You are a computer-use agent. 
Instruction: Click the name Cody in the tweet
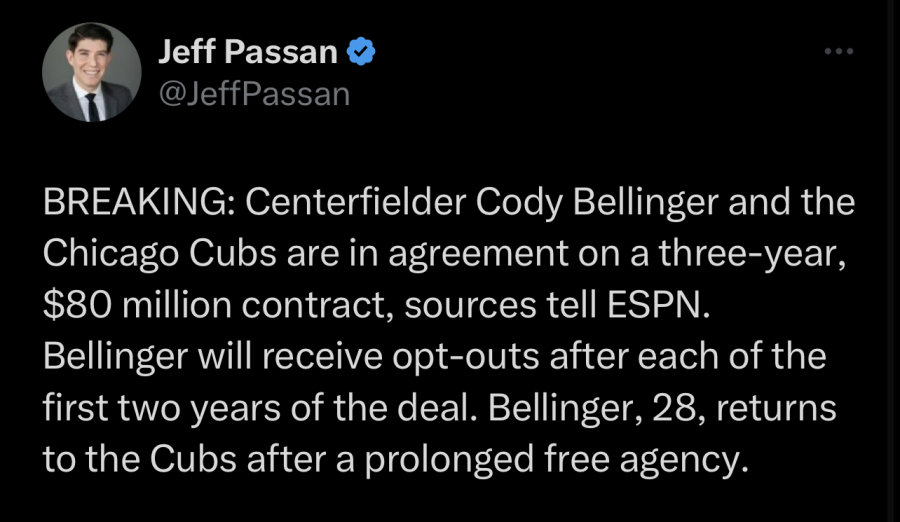pos(519,203)
